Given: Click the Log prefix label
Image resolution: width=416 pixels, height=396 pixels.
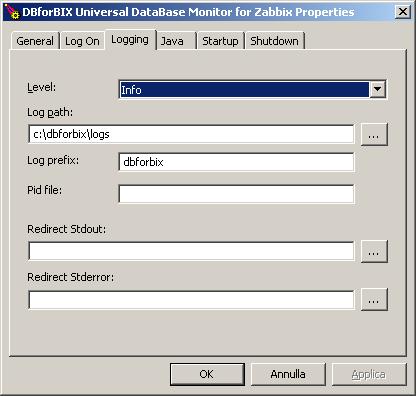Looking at the screenshot, I should pyautogui.click(x=53, y=160).
